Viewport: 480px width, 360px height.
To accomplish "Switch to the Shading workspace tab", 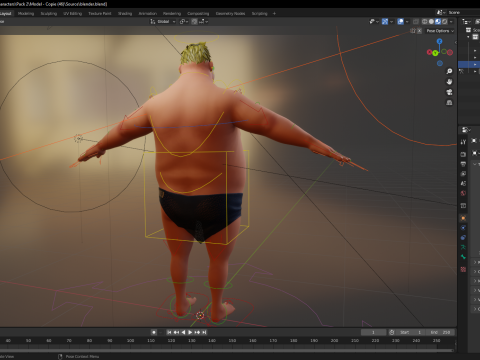I will [125, 13].
